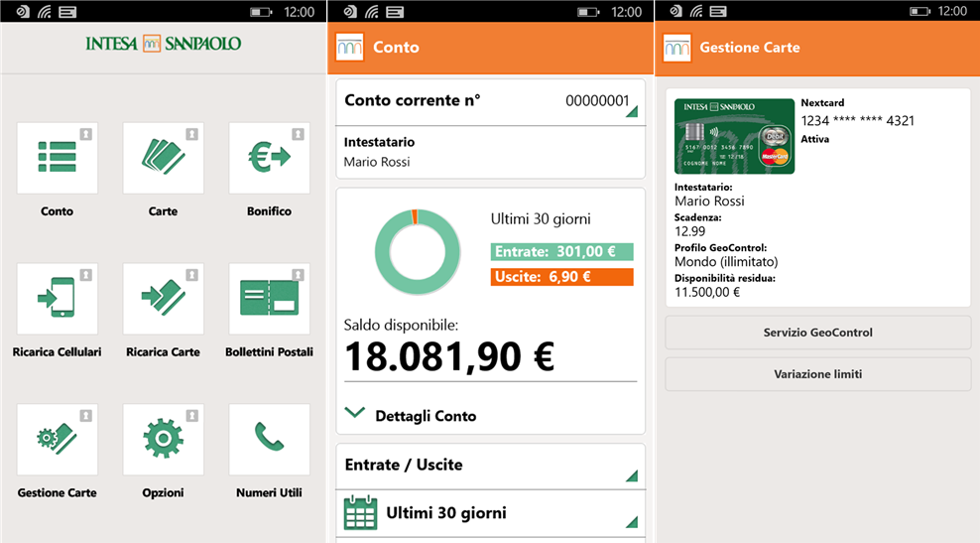
Task: Open the Numeri Utili phone tile
Action: point(270,439)
